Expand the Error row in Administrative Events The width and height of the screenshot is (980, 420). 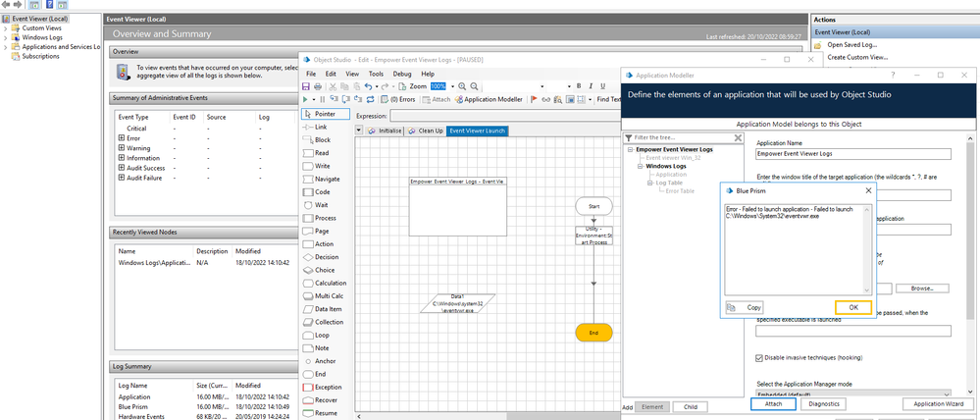pyautogui.click(x=122, y=137)
